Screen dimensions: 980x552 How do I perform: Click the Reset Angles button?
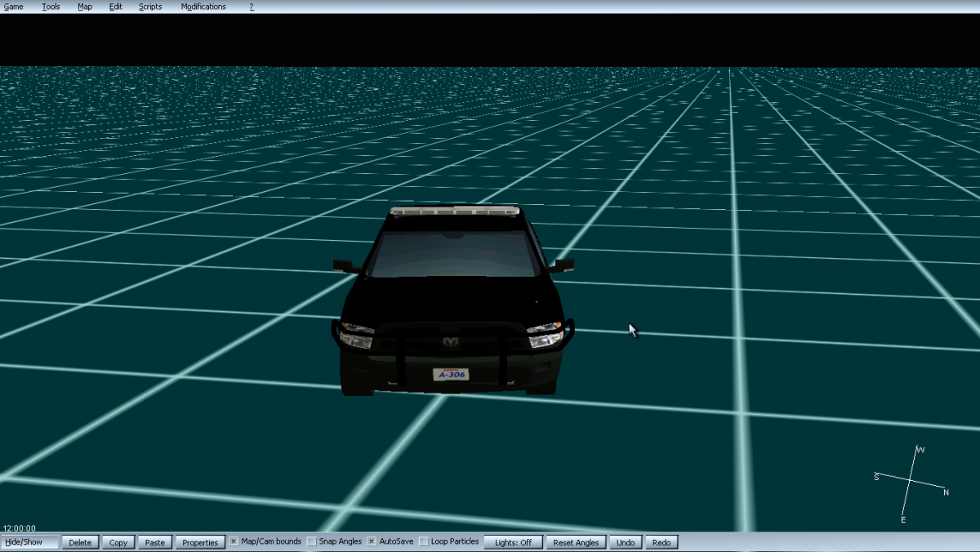pos(576,542)
